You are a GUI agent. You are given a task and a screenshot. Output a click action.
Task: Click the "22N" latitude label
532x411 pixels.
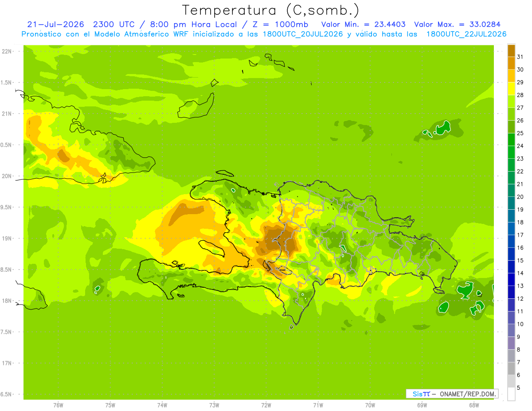[x=7, y=51]
